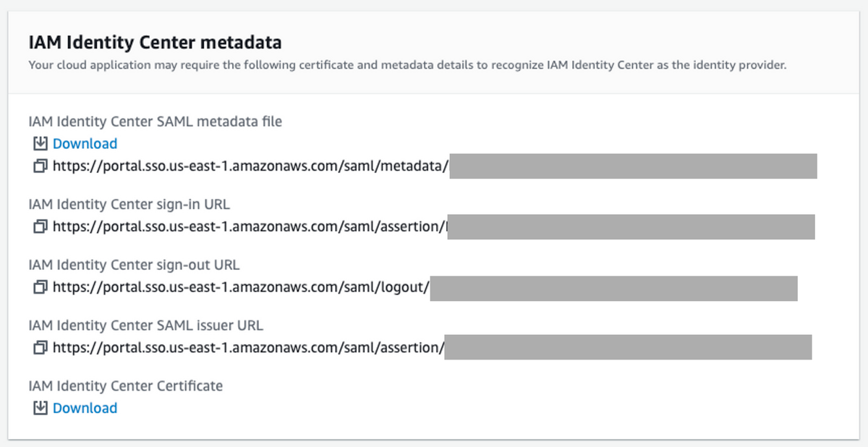This screenshot has width=868, height=447.
Task: Copy the sign-in URL via its icon
Action: pyautogui.click(x=41, y=226)
